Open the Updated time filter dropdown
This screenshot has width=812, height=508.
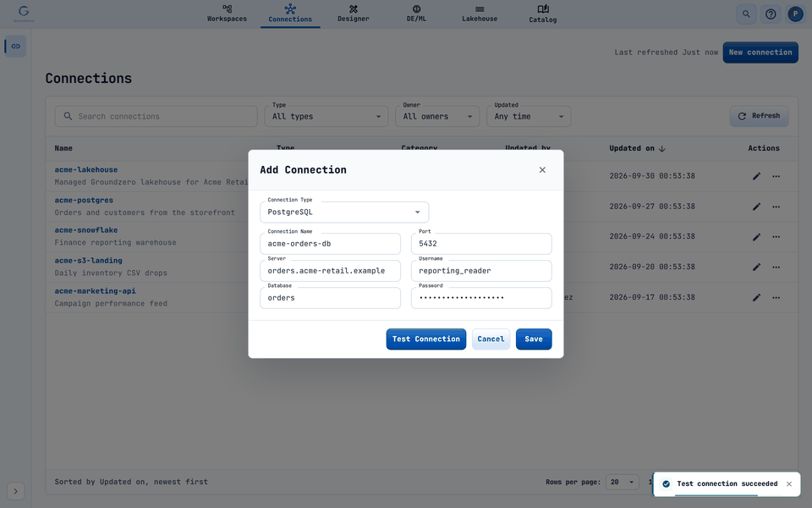pos(529,116)
